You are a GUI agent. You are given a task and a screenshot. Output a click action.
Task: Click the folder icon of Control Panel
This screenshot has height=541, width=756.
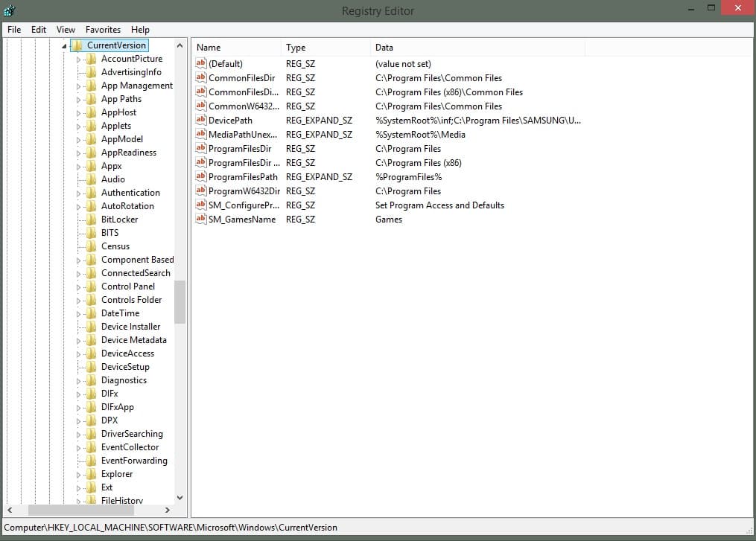pyautogui.click(x=91, y=286)
